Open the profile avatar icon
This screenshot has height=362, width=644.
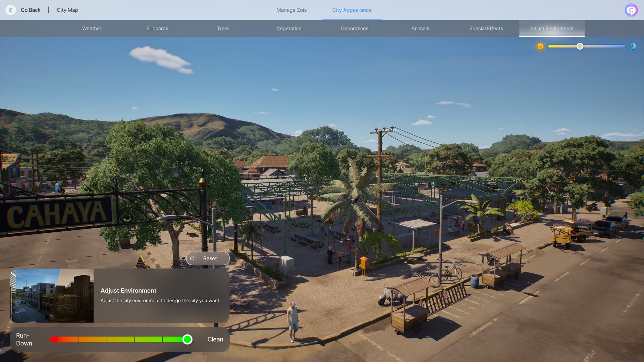(x=631, y=10)
